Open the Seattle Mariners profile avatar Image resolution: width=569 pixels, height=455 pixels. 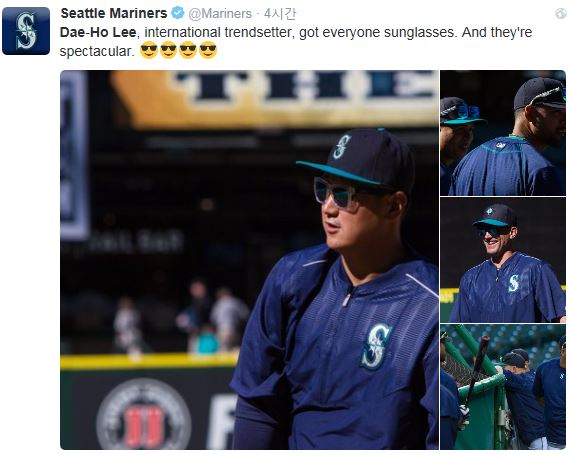click(26, 31)
